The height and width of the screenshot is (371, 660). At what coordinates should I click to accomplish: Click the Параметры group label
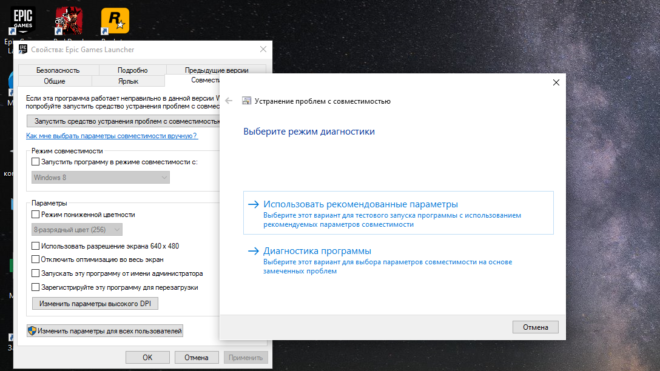pos(49,203)
